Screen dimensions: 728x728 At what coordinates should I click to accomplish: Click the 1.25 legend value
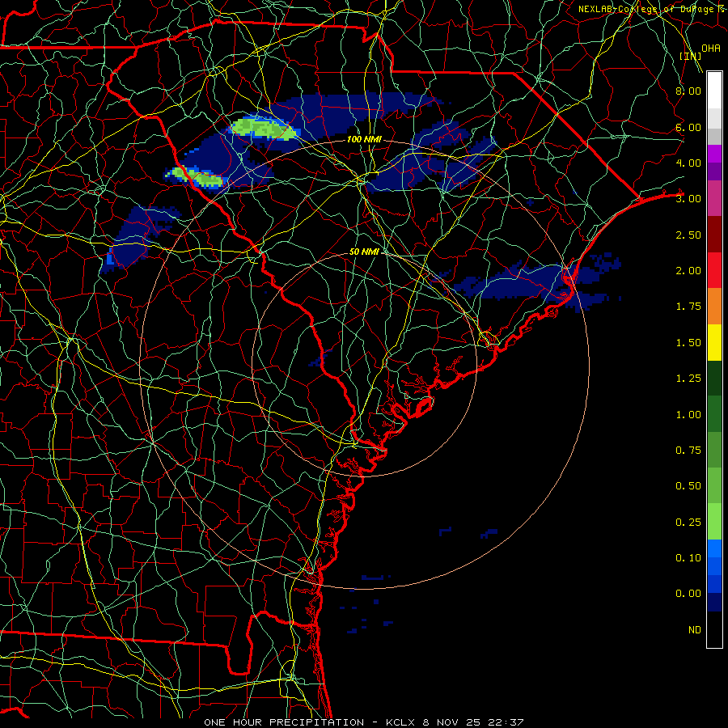coord(688,379)
